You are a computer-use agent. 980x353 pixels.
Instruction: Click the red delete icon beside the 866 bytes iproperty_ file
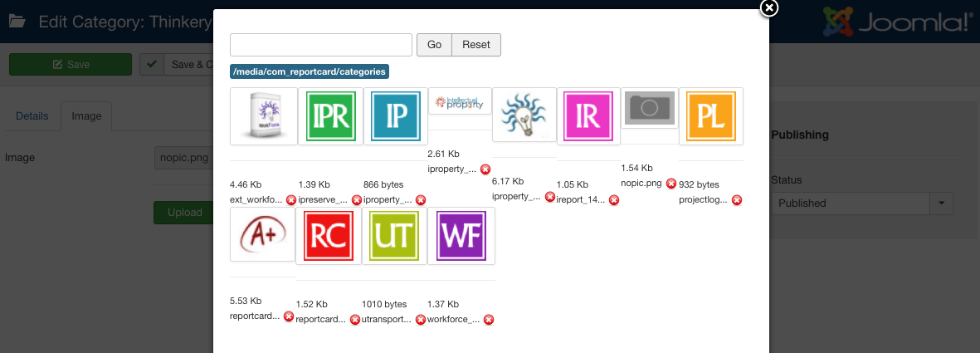(421, 200)
